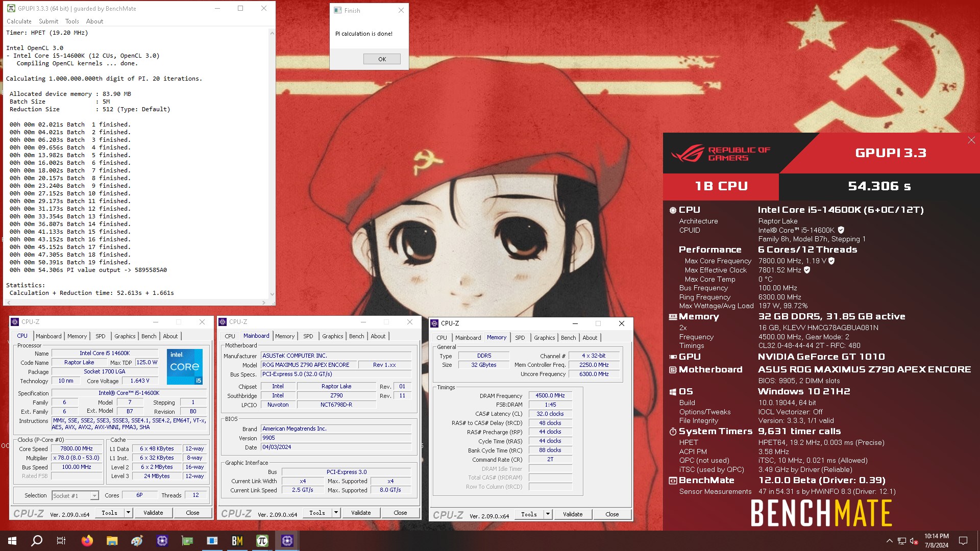Click the verified shield beside CPUID value
980x551 pixels.
(x=841, y=230)
